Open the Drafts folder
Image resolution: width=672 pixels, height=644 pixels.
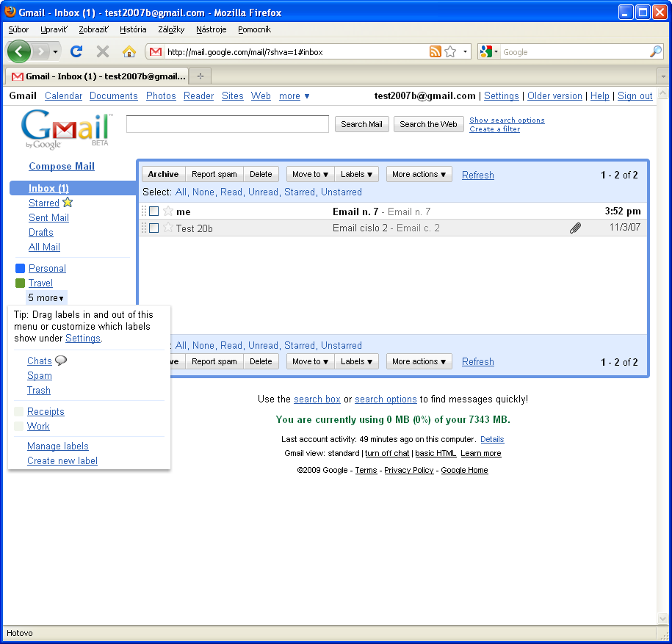(41, 232)
